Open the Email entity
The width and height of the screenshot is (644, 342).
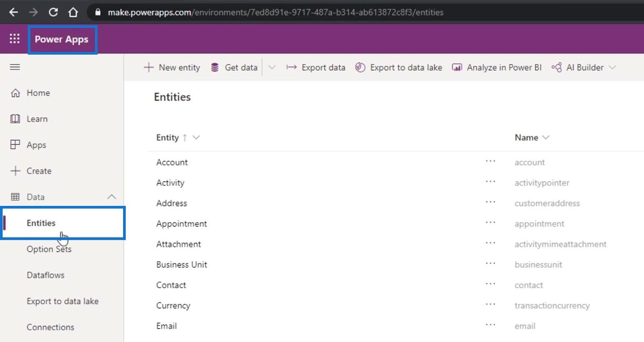coord(166,326)
